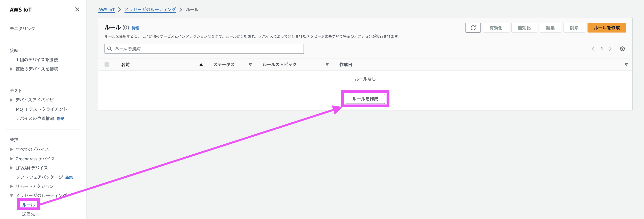Expand Greengrass デバイス section
Viewport: 644px width, 219px height.
click(12, 159)
